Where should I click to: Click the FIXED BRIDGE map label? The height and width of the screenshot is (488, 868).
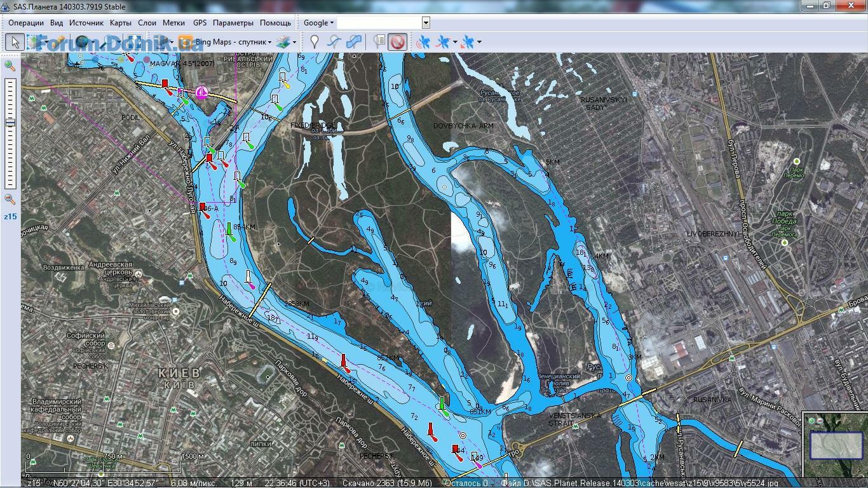pos(313,125)
